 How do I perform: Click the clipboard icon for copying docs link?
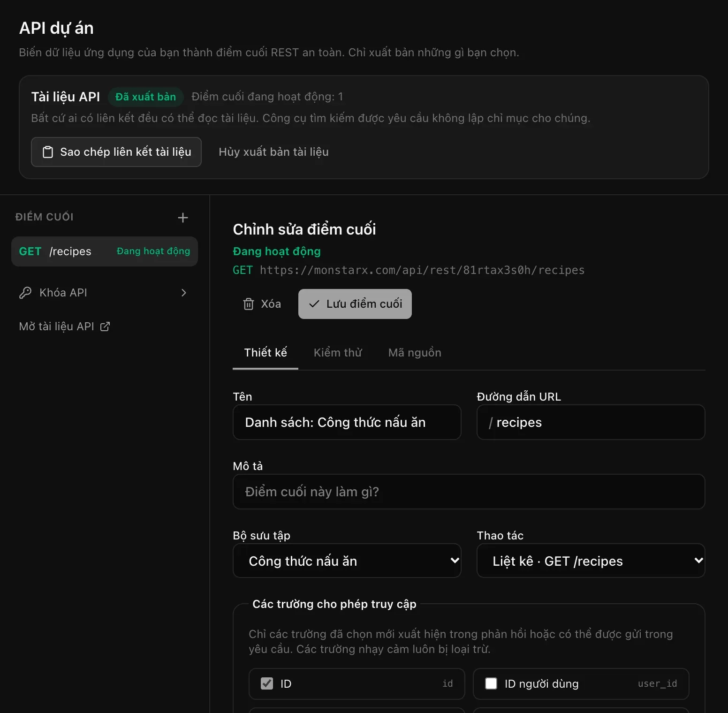pyautogui.click(x=48, y=152)
